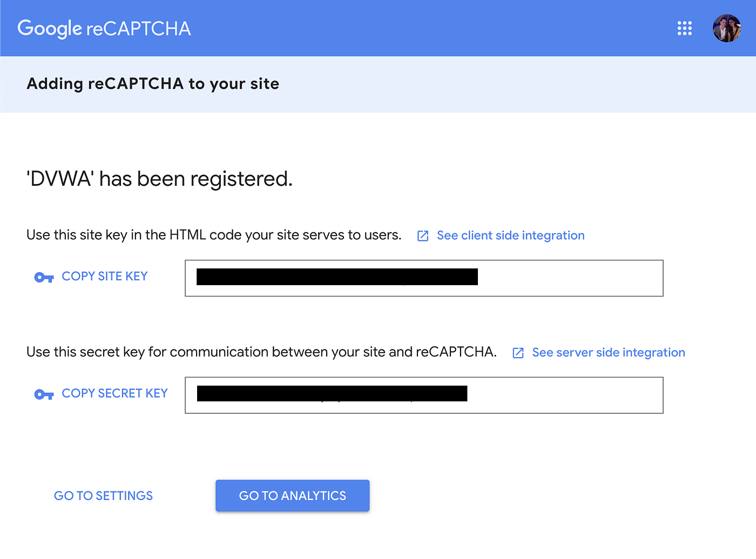Click the secret key communication instruction text
The image size is (756, 559).
(x=261, y=352)
